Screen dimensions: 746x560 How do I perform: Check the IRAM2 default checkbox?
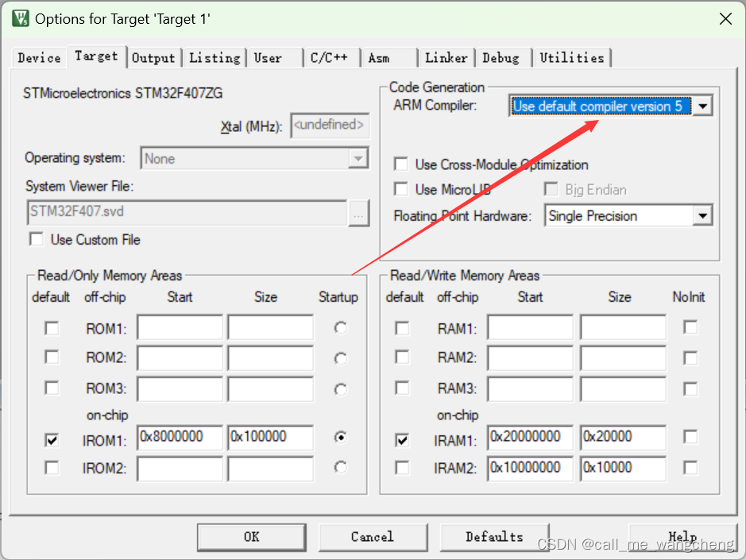402,468
